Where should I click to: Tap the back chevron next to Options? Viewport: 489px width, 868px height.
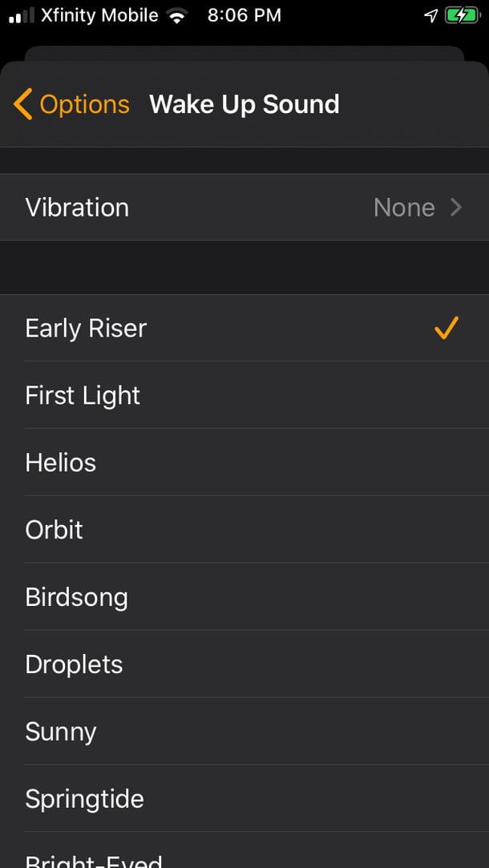pos(23,103)
